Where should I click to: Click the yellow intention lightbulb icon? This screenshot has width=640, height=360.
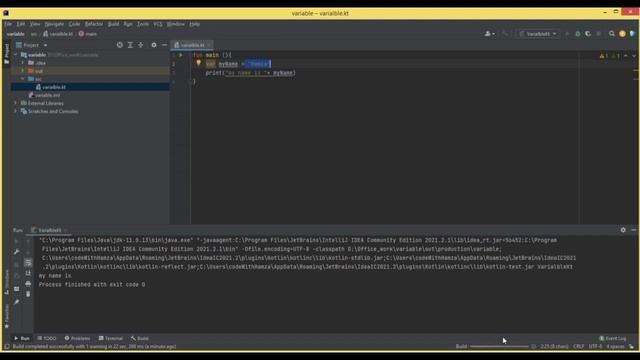199,63
